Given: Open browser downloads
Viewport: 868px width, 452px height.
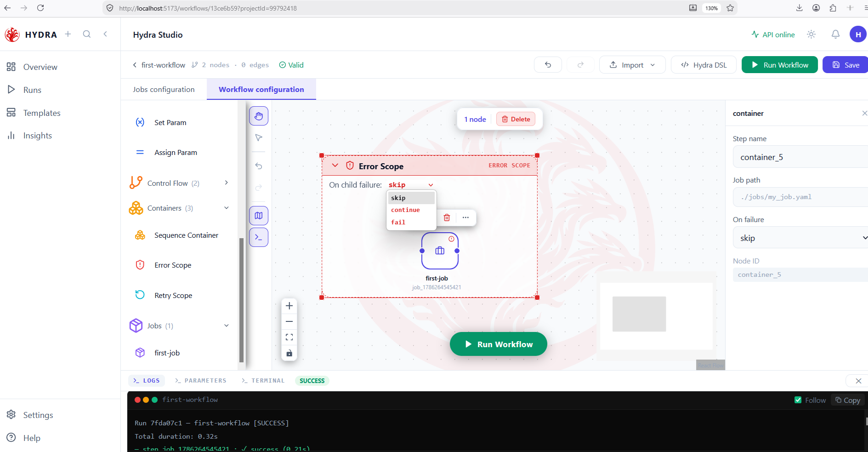Looking at the screenshot, I should pos(799,8).
